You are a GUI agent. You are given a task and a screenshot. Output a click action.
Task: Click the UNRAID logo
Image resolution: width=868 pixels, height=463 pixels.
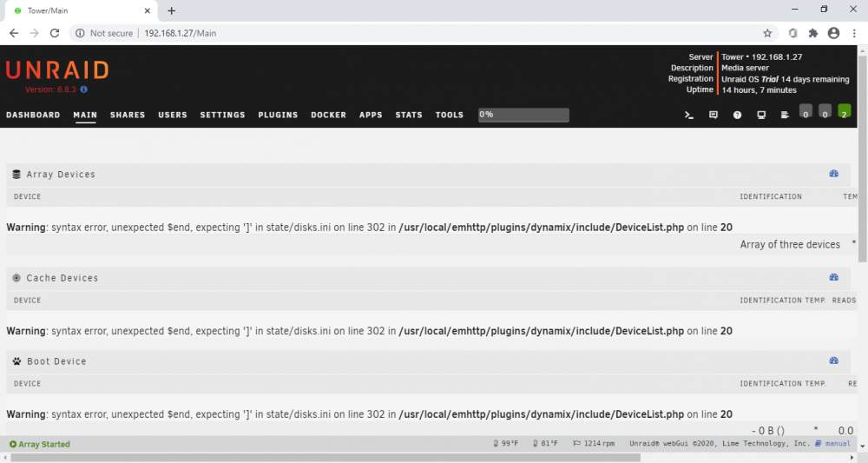[x=57, y=71]
